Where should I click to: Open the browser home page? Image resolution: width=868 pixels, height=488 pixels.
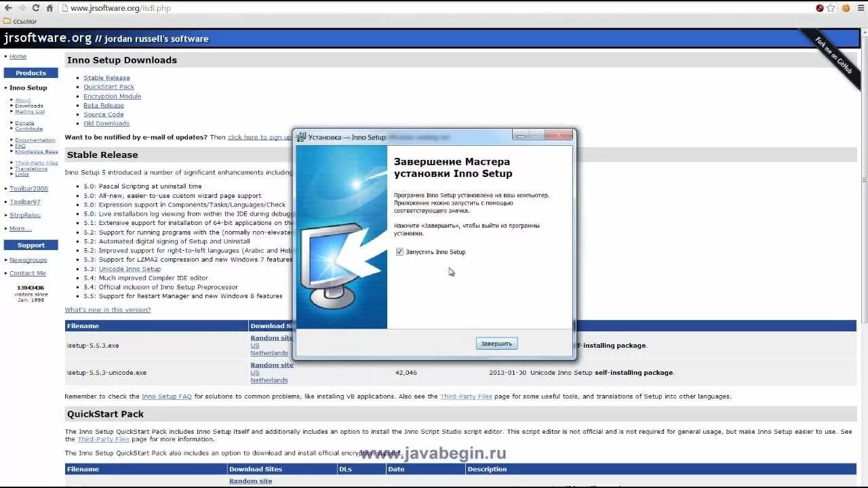[50, 8]
